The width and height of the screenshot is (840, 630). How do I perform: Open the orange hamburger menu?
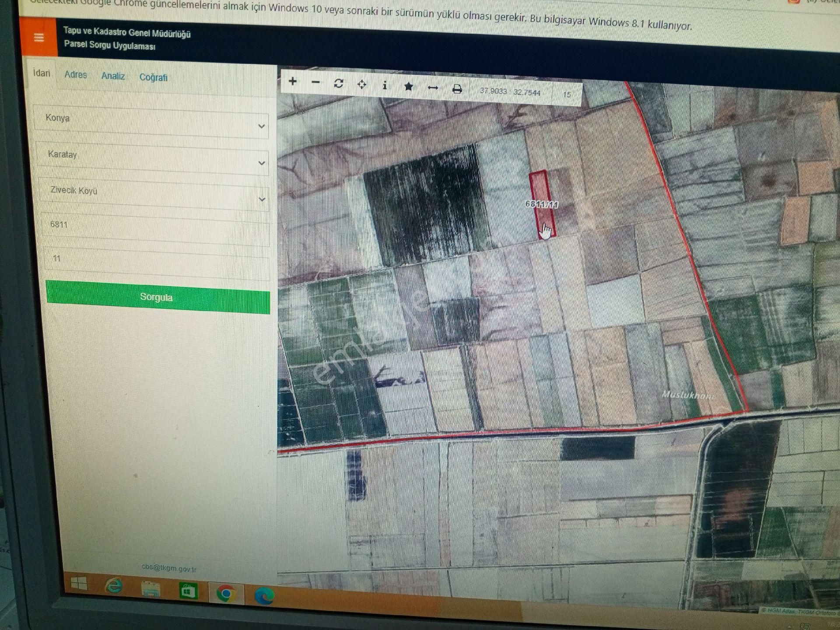pyautogui.click(x=39, y=38)
